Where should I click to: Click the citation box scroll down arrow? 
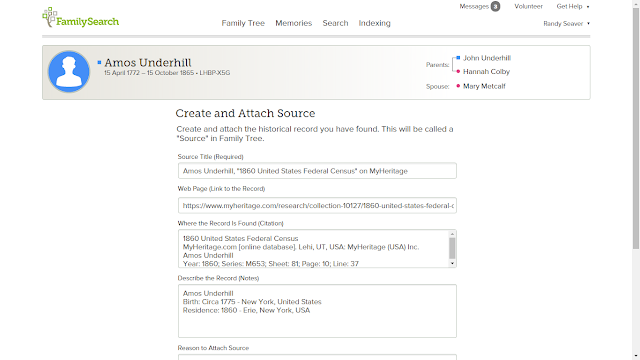coord(452,264)
